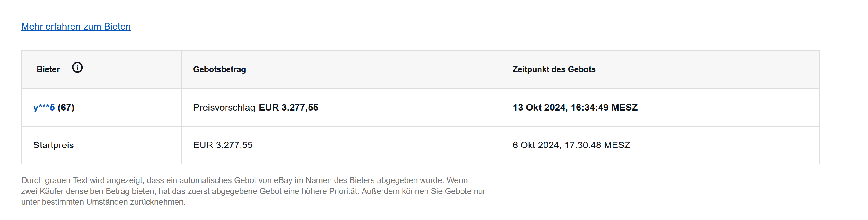Click the bidder feedback score (67)
Viewport: 868px width, 220px height.
coord(66,108)
